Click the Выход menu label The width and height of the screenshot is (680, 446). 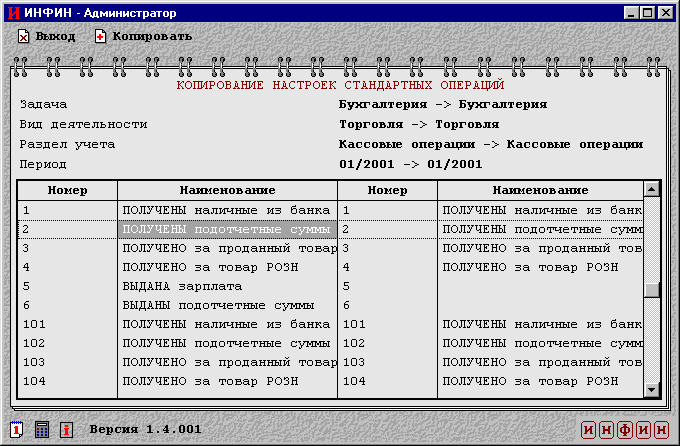[55, 36]
